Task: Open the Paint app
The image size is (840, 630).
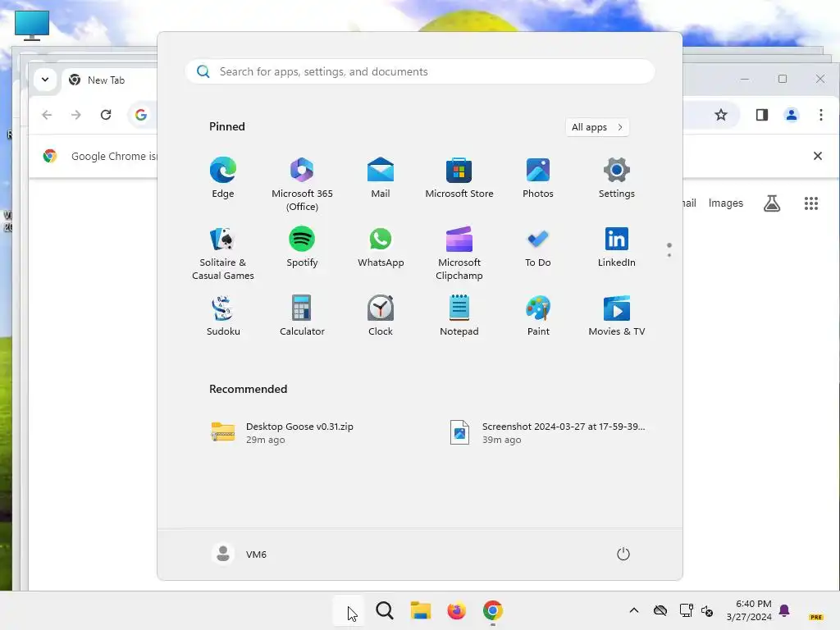Action: click(538, 316)
